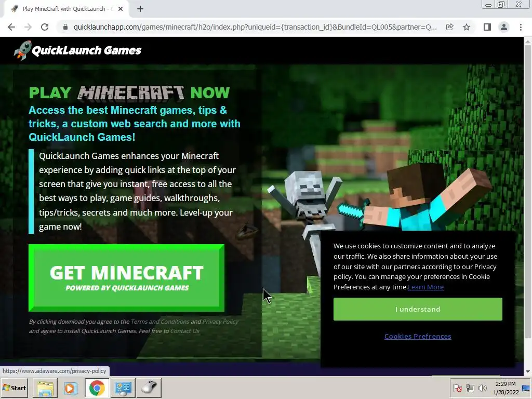The image size is (532, 399).
Task: Open Learn More in cookie notice
Action: (x=425, y=287)
